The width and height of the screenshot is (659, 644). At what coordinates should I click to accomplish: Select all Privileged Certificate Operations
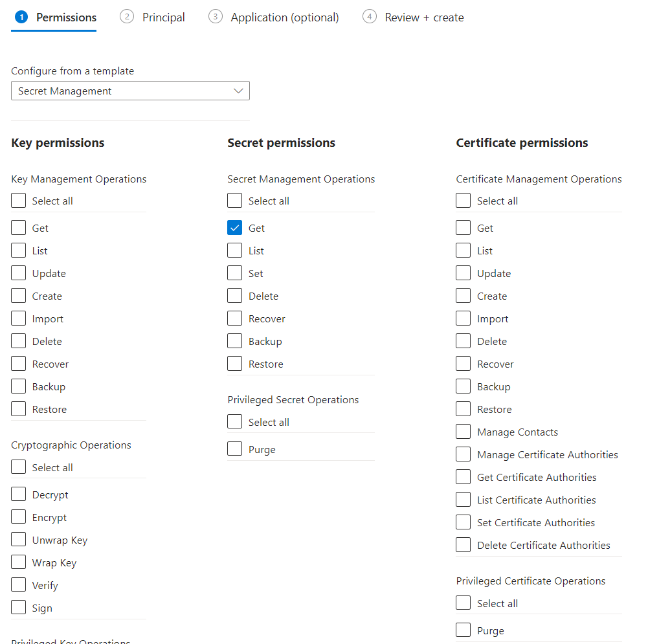pyautogui.click(x=464, y=603)
